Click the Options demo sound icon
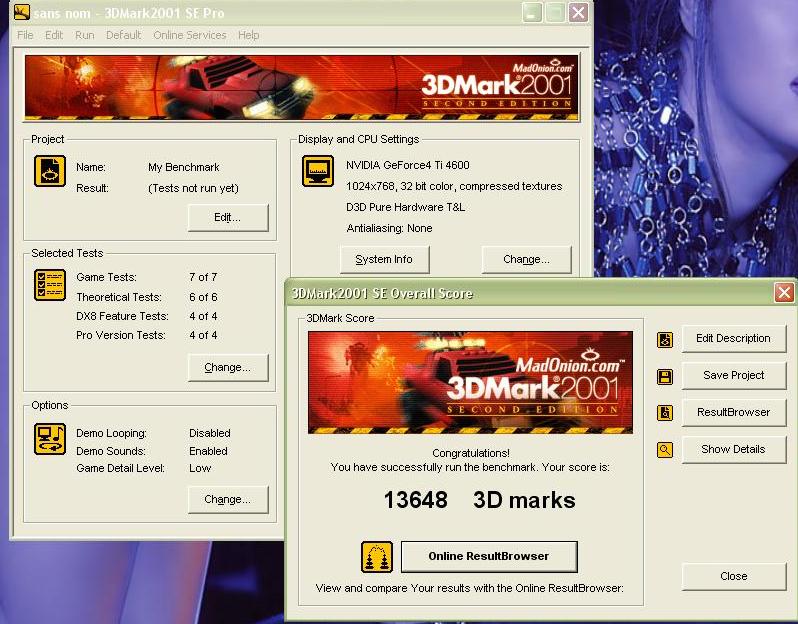 click(49, 438)
